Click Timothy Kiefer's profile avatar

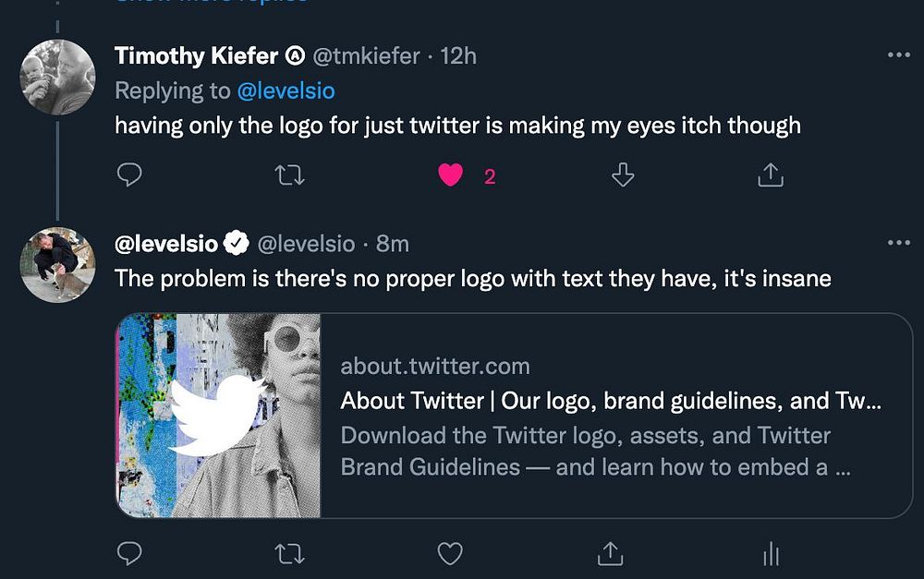[x=57, y=77]
